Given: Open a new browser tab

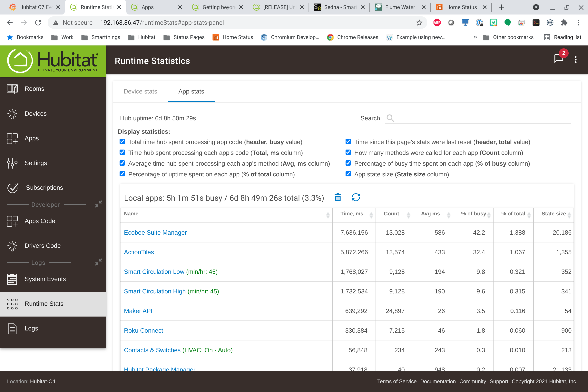Looking at the screenshot, I should click(501, 7).
